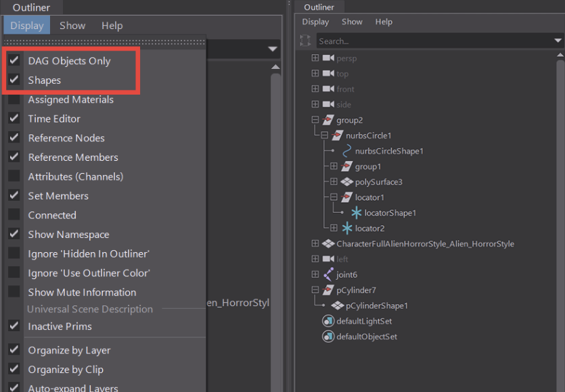Select the left Outliner tab
Screen dimensions: 565x392
coord(32,7)
